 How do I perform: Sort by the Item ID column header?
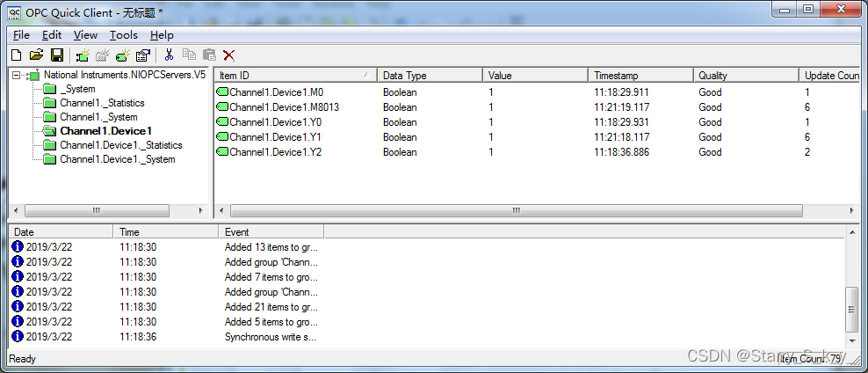295,76
